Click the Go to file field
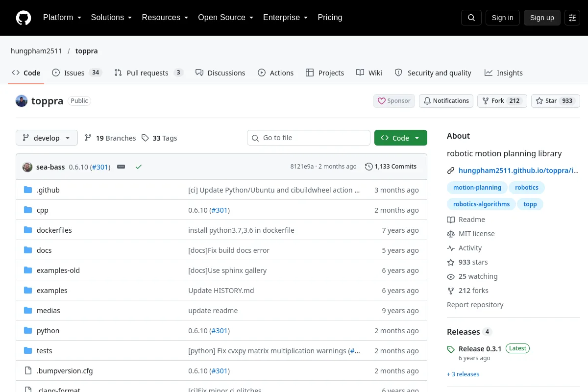Image resolution: width=588 pixels, height=392 pixels. click(309, 138)
